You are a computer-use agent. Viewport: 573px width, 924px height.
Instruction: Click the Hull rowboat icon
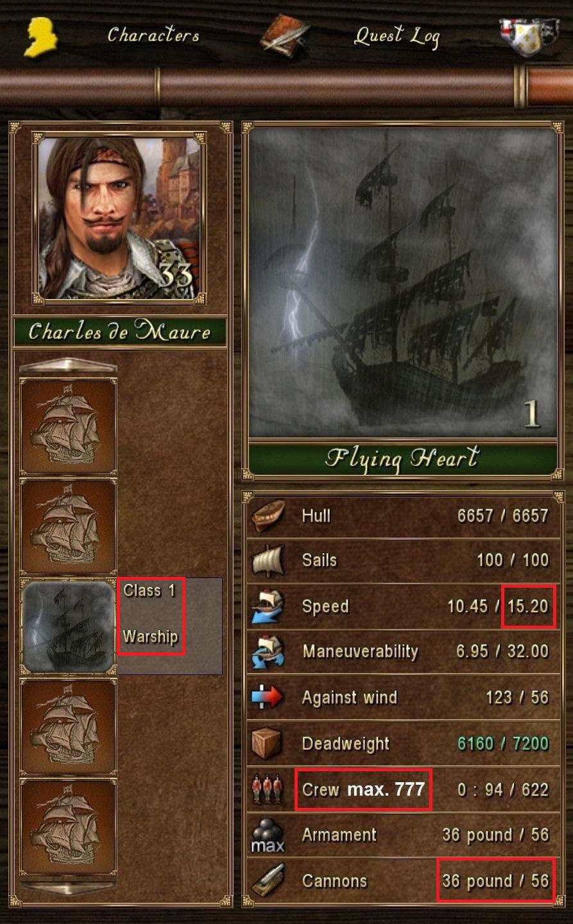[x=268, y=516]
